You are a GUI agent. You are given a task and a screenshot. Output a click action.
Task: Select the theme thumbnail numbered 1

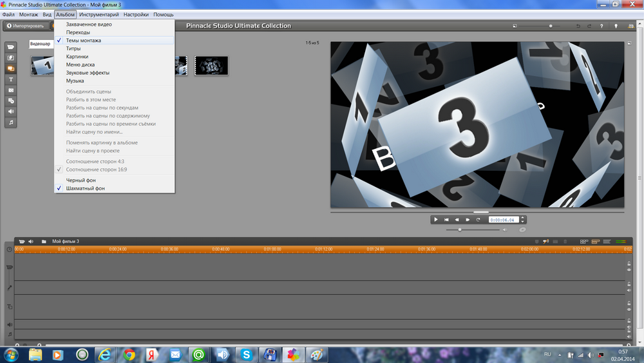pyautogui.click(x=43, y=66)
